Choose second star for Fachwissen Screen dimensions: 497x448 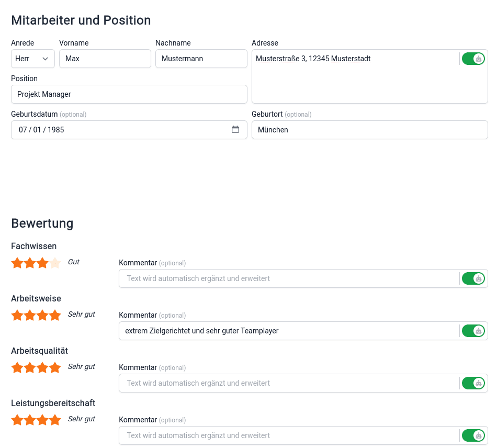pyautogui.click(x=30, y=263)
